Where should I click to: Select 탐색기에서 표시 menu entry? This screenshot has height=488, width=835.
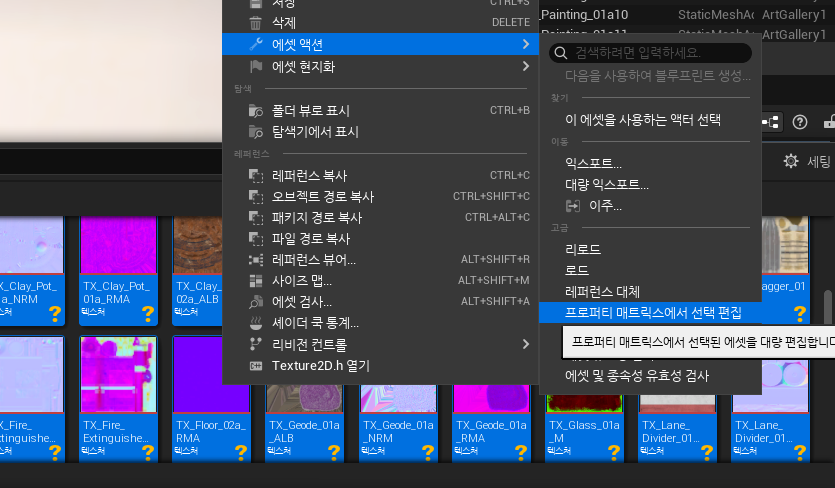[x=379, y=132]
